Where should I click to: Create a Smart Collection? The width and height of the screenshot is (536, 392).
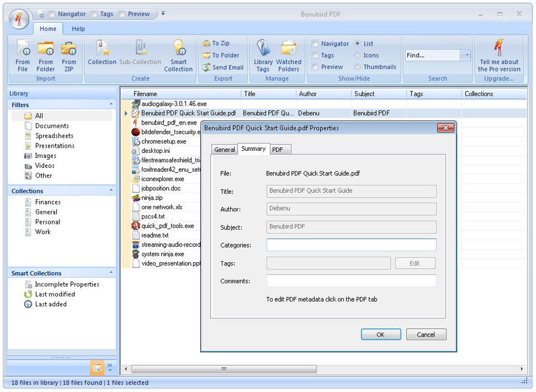(179, 56)
